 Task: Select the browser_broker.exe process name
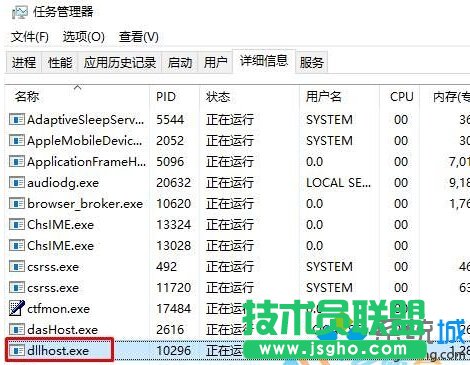pos(85,204)
